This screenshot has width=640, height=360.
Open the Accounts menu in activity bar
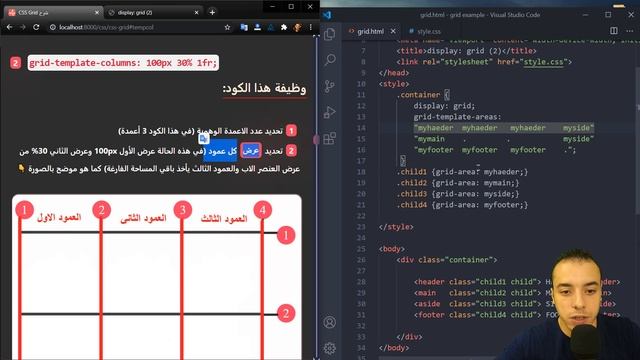(329, 322)
